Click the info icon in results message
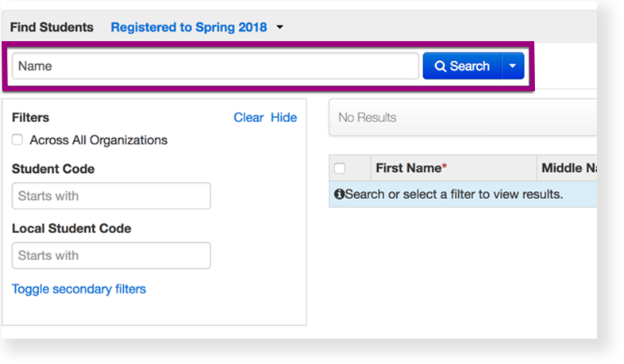The image size is (624, 364). 339,194
